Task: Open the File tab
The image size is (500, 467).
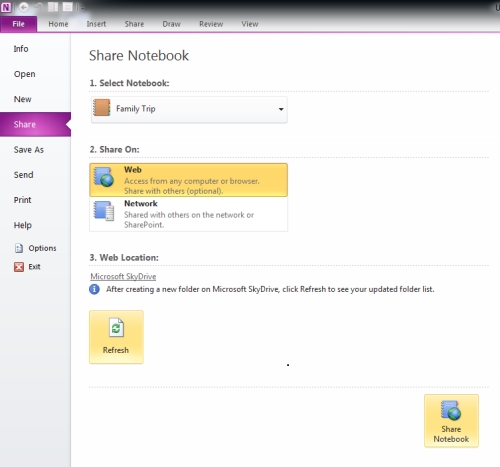Action: 19,24
